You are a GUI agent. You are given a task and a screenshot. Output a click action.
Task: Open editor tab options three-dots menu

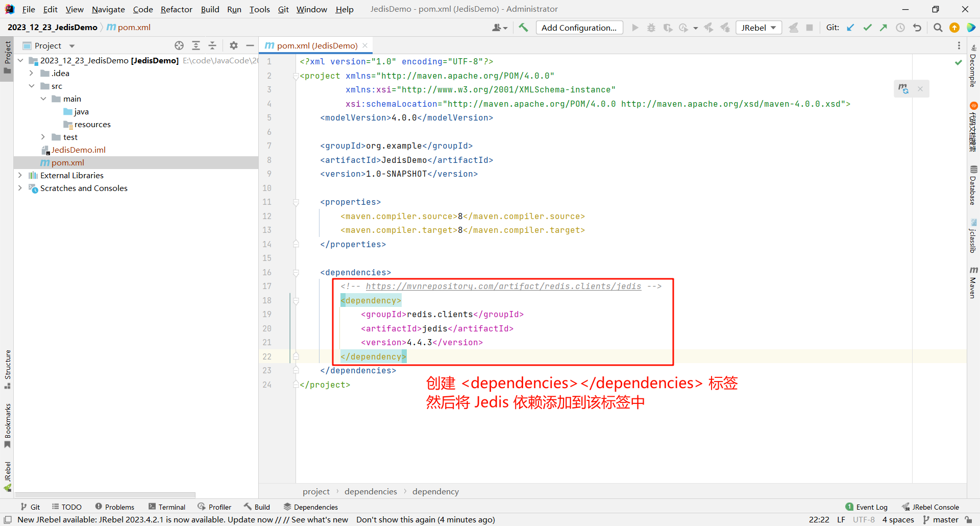click(959, 45)
